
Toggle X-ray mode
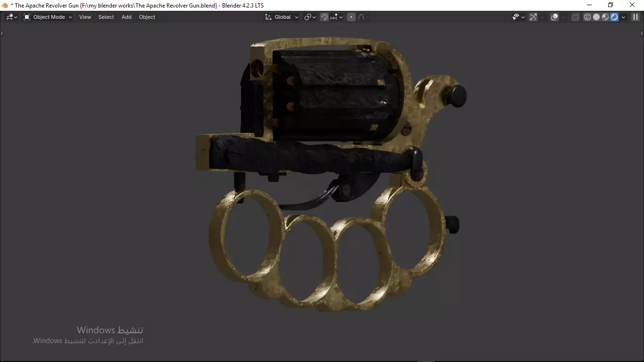pyautogui.click(x=575, y=17)
